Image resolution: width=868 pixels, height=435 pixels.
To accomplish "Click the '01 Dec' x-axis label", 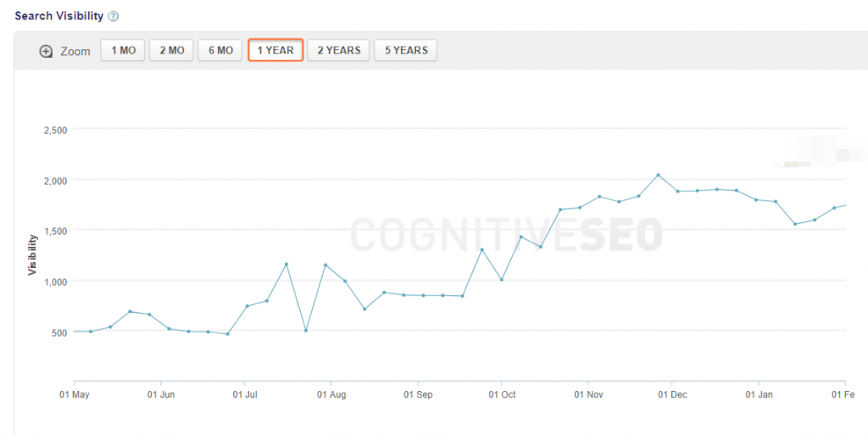I will coord(672,394).
